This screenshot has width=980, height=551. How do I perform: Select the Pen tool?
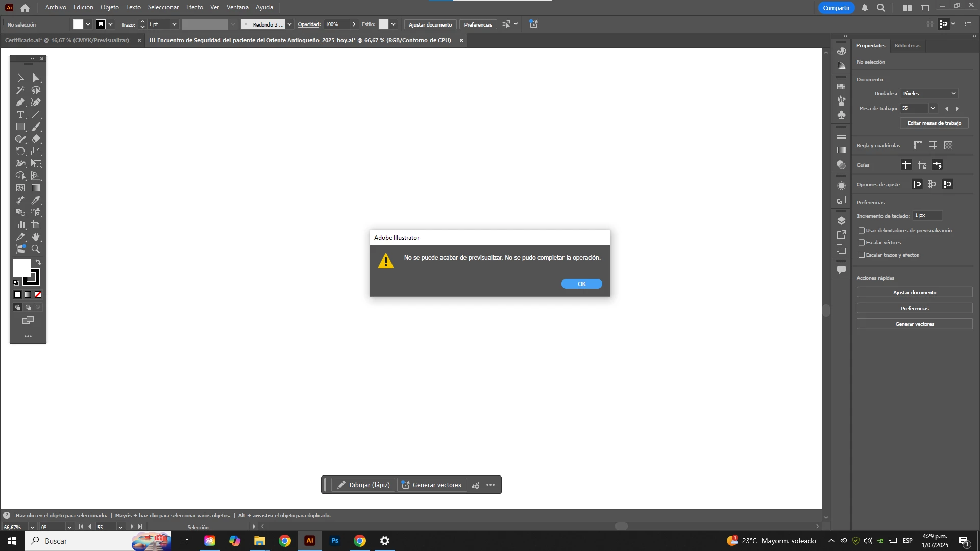point(20,103)
